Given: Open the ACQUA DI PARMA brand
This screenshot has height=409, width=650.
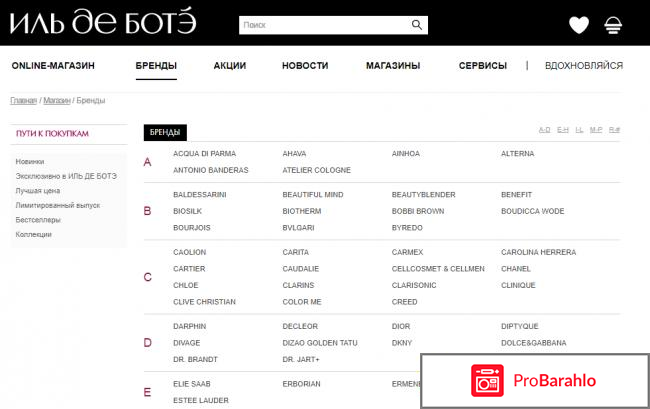Looking at the screenshot, I should point(204,154).
